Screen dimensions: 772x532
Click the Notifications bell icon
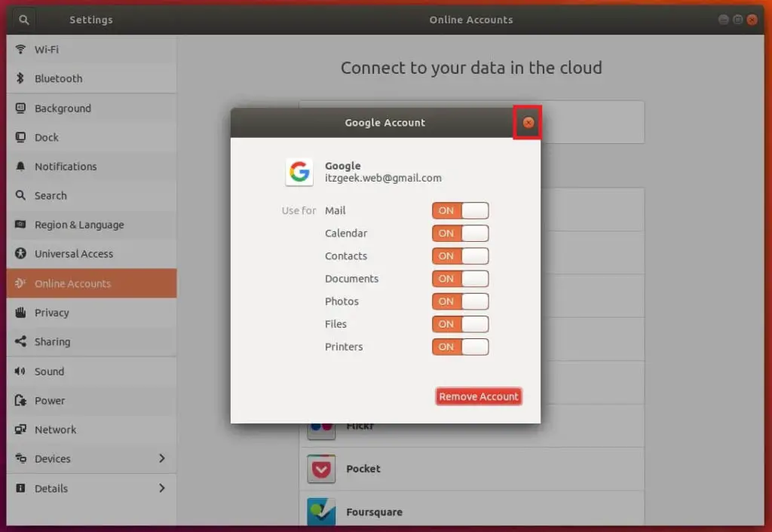click(x=20, y=166)
